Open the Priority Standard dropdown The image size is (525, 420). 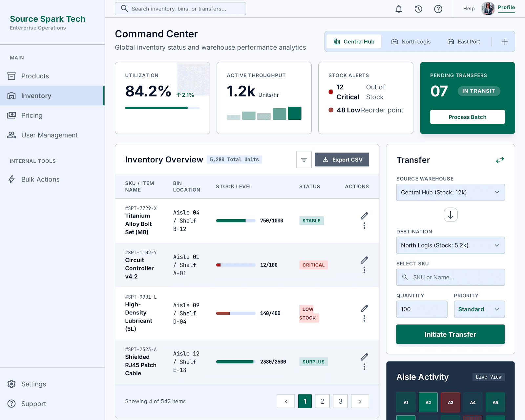pos(479,309)
